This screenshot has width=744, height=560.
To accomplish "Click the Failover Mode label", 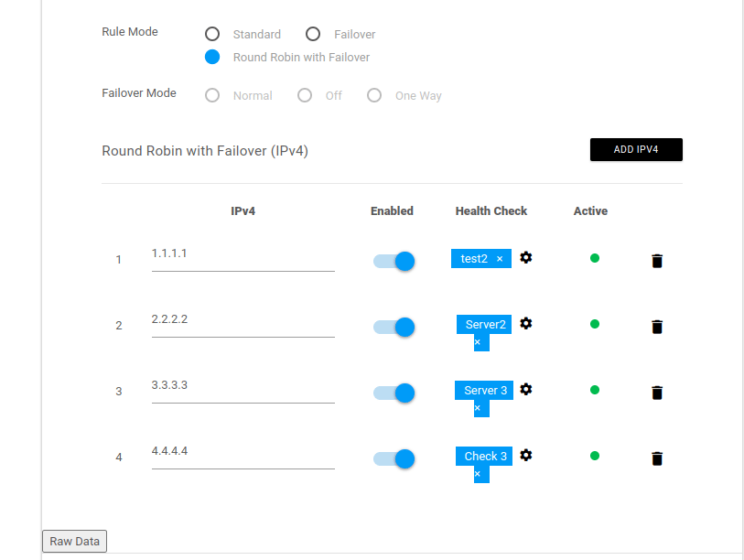I will coord(139,93).
